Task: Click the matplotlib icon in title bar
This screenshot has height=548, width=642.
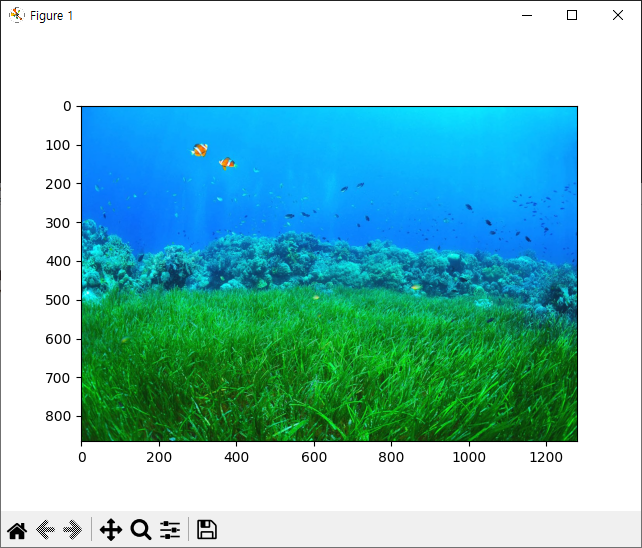Action: (x=17, y=15)
